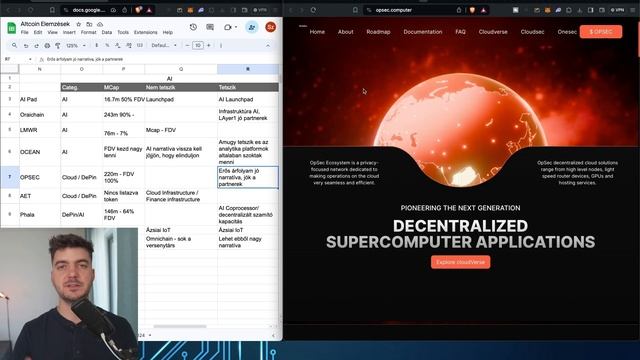Screen dimensions: 640x360
Task: Select cell with 243m 90% -
Action: [x=123, y=115]
